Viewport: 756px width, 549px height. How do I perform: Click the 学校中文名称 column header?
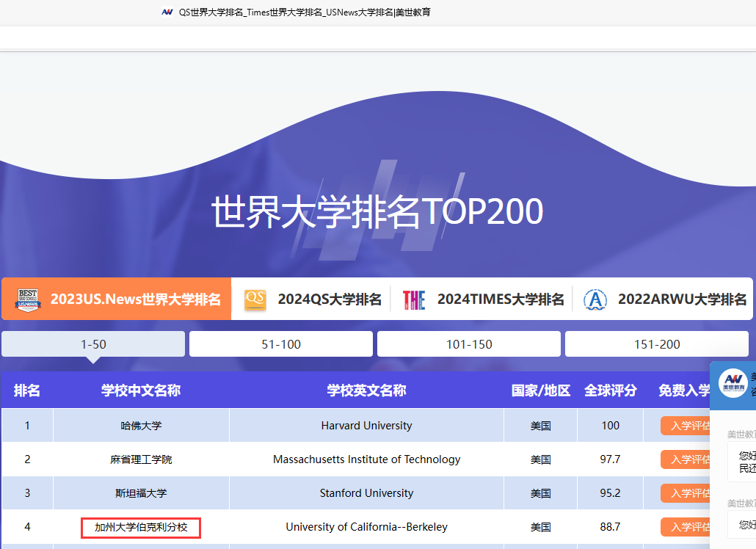coord(141,390)
